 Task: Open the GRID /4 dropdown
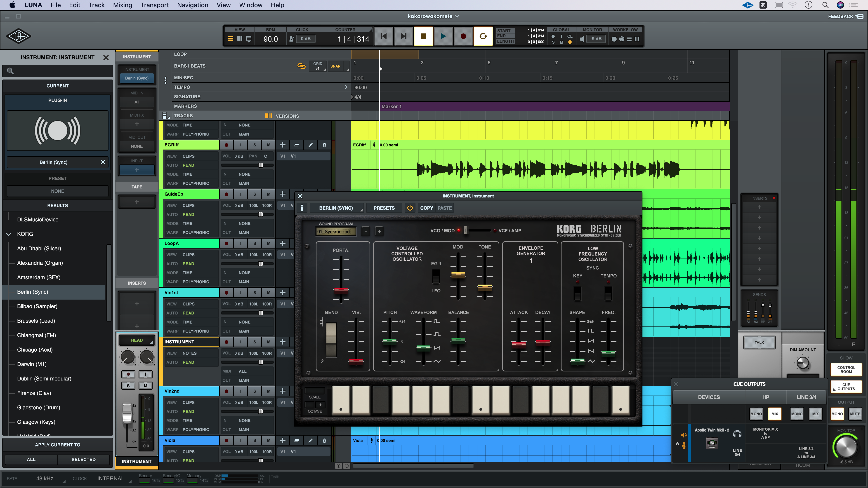coord(318,66)
